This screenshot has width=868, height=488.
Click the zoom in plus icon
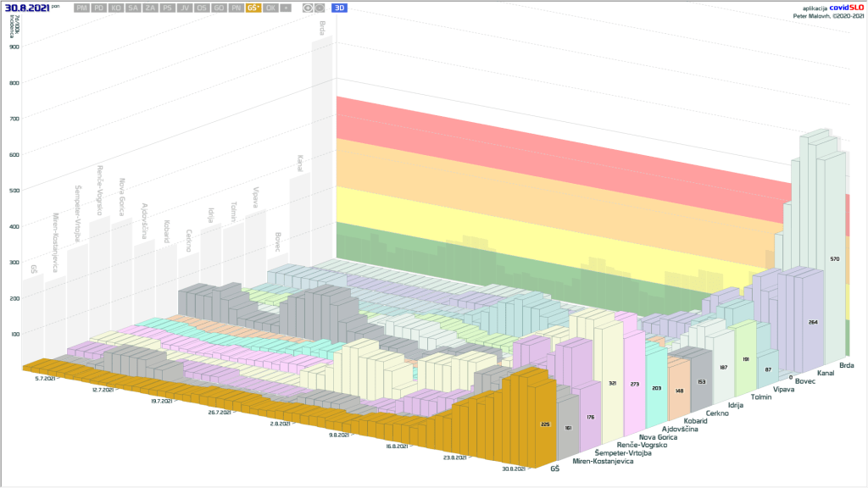click(309, 8)
